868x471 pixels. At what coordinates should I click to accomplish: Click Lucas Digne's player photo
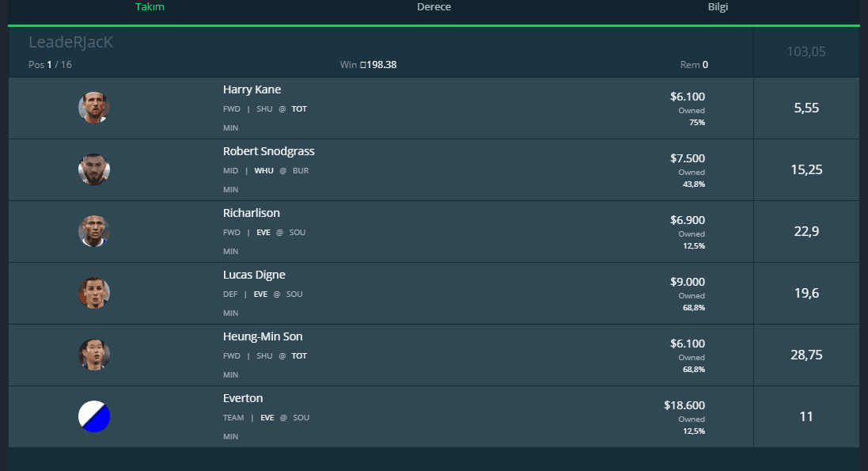[x=94, y=293]
